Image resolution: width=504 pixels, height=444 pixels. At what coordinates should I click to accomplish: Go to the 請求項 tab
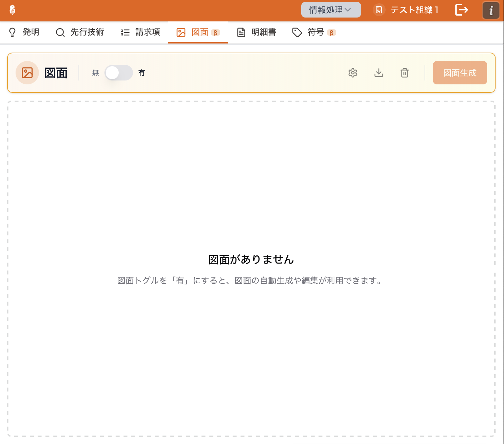point(140,32)
